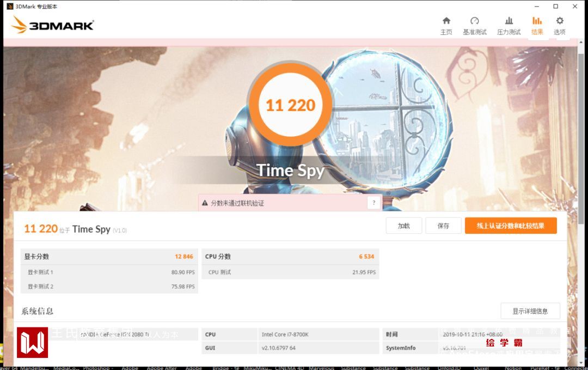Image resolution: width=588 pixels, height=370 pixels.
Task: Click the "11 220 位于 Time Spy" heading
Action: (75, 229)
